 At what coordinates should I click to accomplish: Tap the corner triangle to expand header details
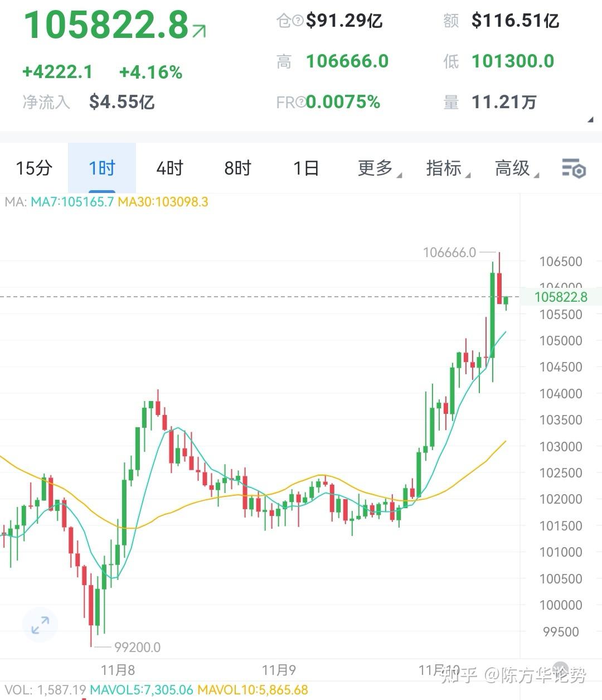592,119
